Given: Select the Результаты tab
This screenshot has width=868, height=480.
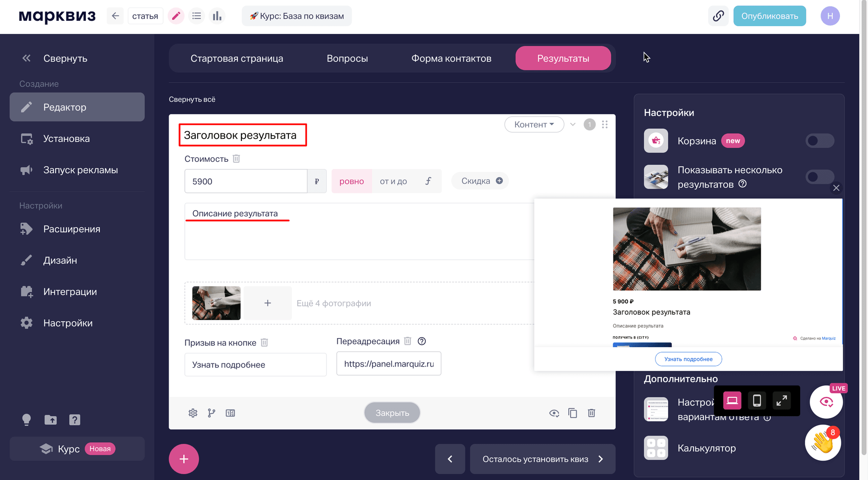Looking at the screenshot, I should (563, 58).
